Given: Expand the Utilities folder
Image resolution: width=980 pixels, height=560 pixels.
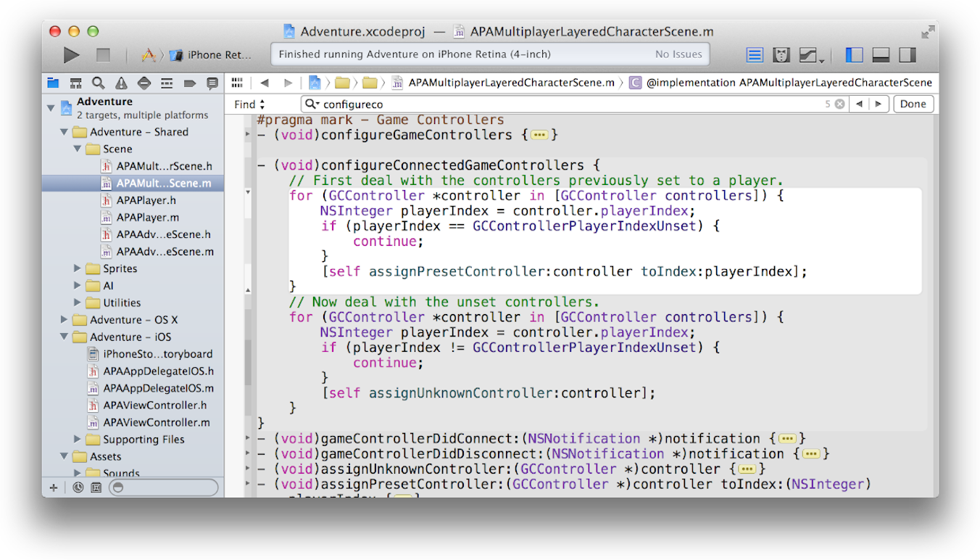Looking at the screenshot, I should click(x=77, y=302).
